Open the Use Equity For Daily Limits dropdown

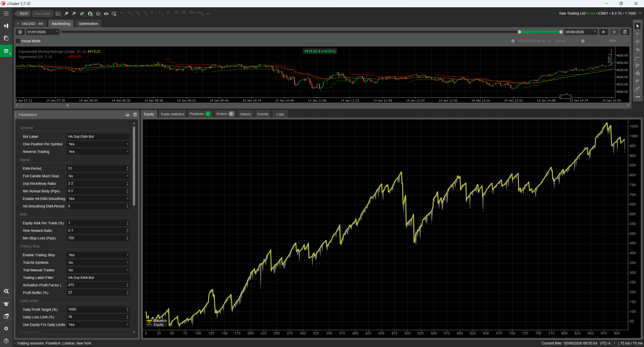[x=98, y=325]
